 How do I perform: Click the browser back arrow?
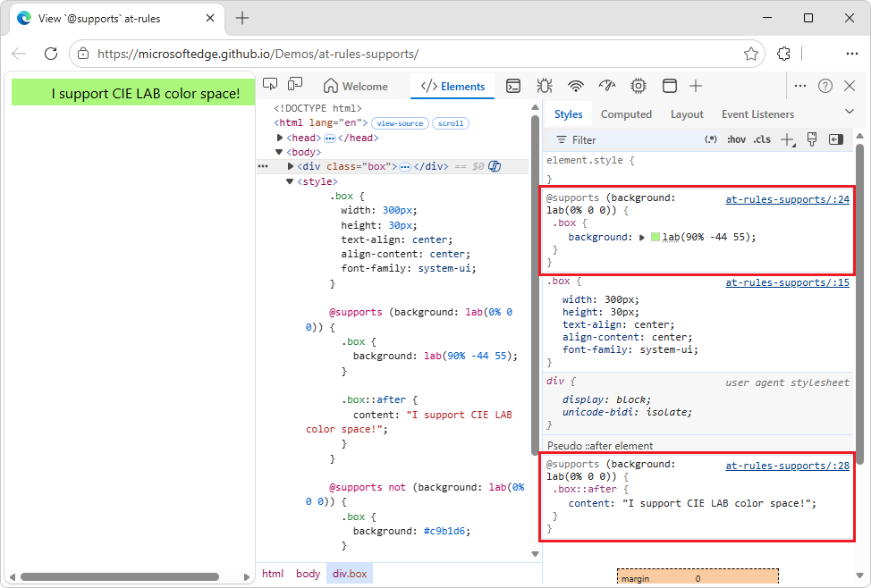(19, 54)
